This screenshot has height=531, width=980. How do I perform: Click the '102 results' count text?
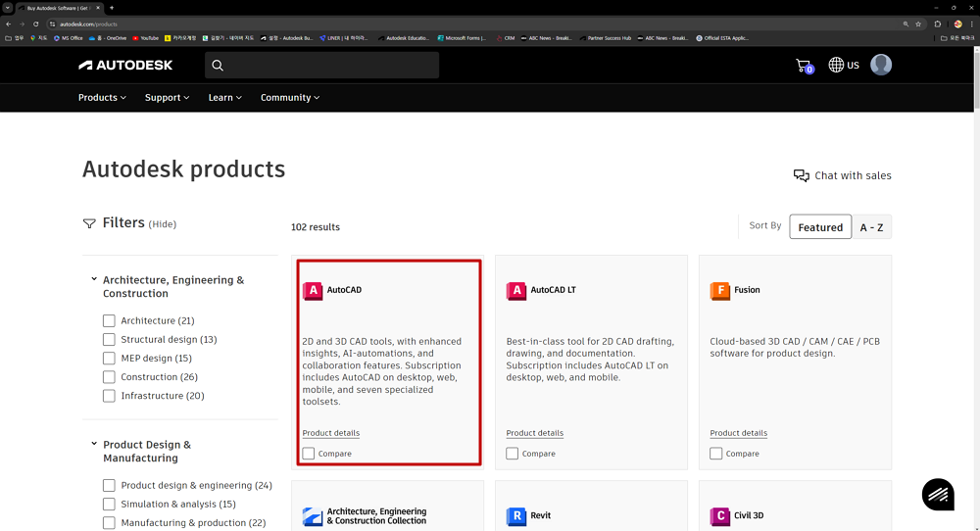coord(315,227)
